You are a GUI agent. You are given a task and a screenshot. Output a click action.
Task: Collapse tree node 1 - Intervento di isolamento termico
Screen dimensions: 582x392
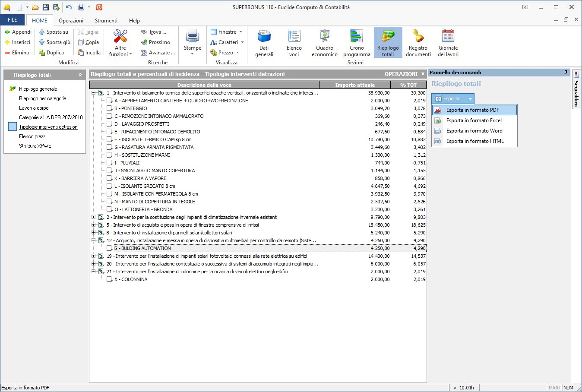point(93,93)
